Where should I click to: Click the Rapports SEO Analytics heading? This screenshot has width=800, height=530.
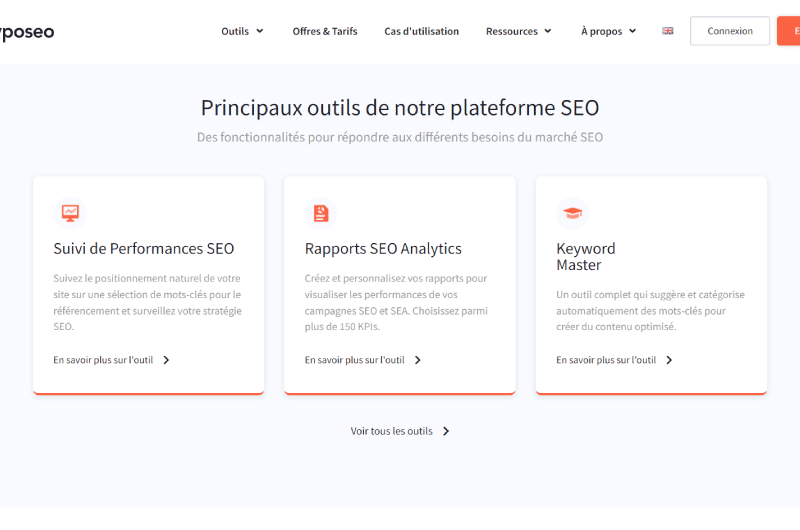coord(383,248)
